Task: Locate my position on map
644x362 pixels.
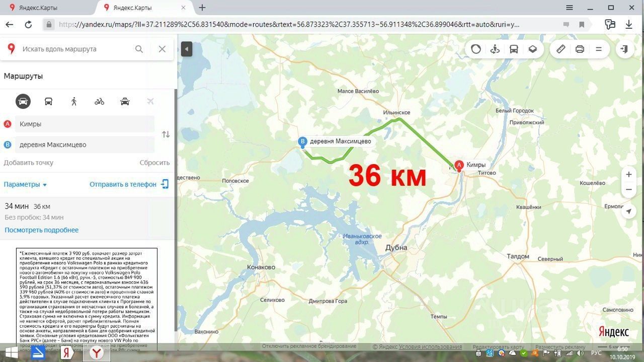Action: pyautogui.click(x=628, y=211)
